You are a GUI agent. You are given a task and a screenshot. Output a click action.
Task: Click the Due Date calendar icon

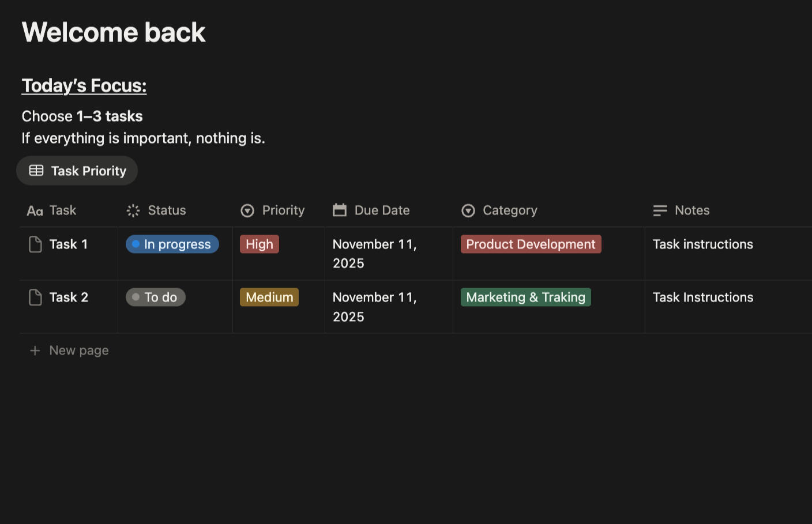coord(340,210)
